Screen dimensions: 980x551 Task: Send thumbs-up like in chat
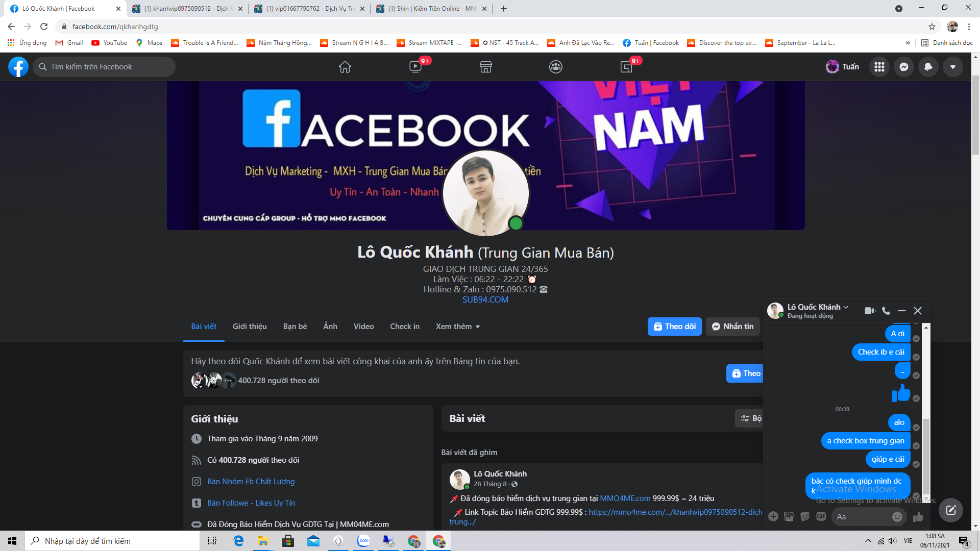click(x=918, y=517)
